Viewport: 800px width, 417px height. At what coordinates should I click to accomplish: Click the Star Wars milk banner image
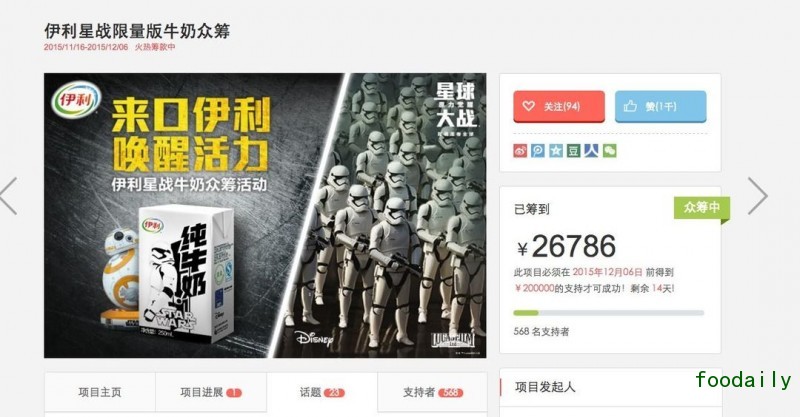click(265, 215)
